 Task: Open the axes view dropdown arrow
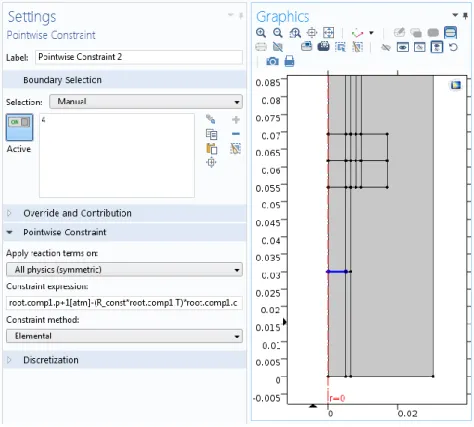[371, 33]
